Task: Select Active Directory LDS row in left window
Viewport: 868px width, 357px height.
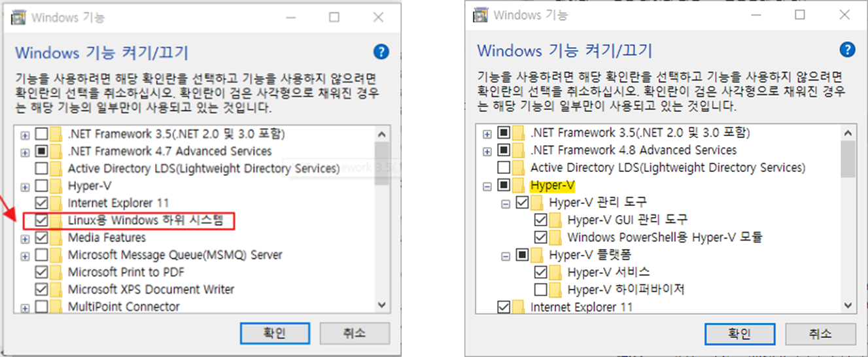Action: (204, 169)
